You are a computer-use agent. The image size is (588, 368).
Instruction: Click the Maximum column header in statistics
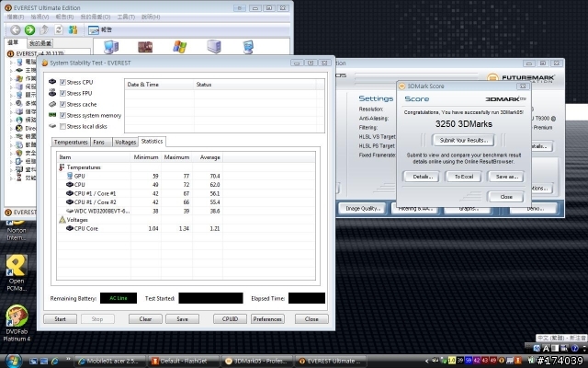coord(176,157)
